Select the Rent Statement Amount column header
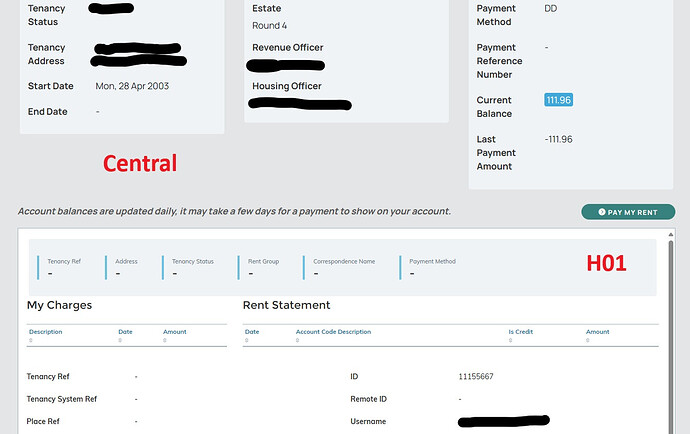690x434 pixels. point(597,332)
